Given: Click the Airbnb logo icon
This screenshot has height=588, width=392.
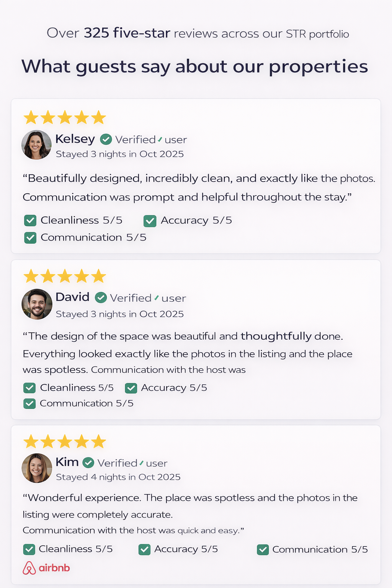Looking at the screenshot, I should (29, 568).
